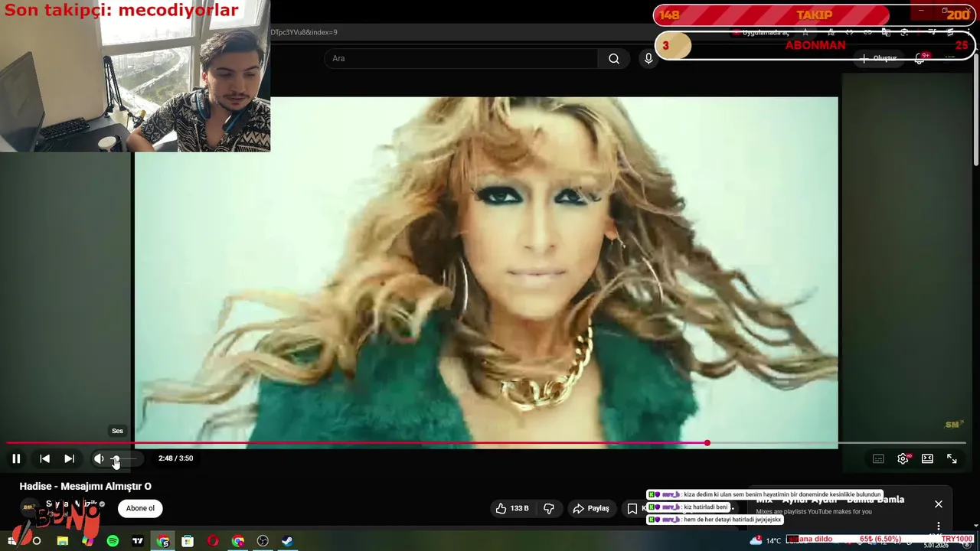980x551 pixels.
Task: Open Microsoft Store from taskbar
Action: point(188,541)
